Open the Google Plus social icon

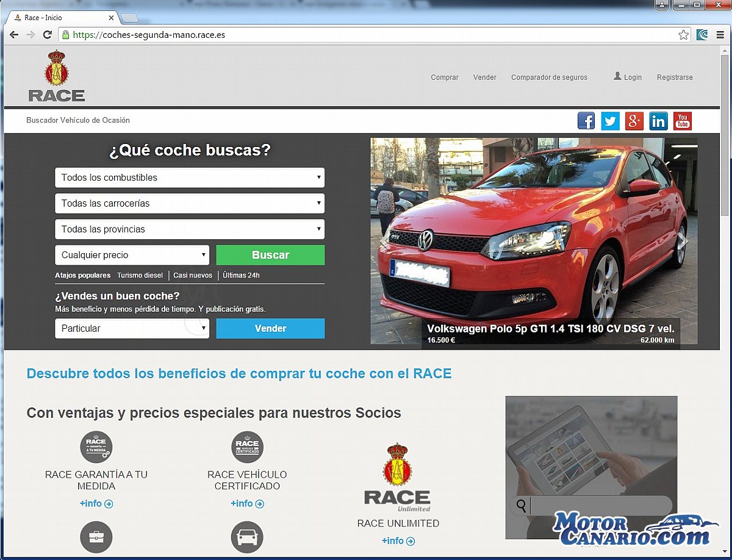tap(634, 121)
